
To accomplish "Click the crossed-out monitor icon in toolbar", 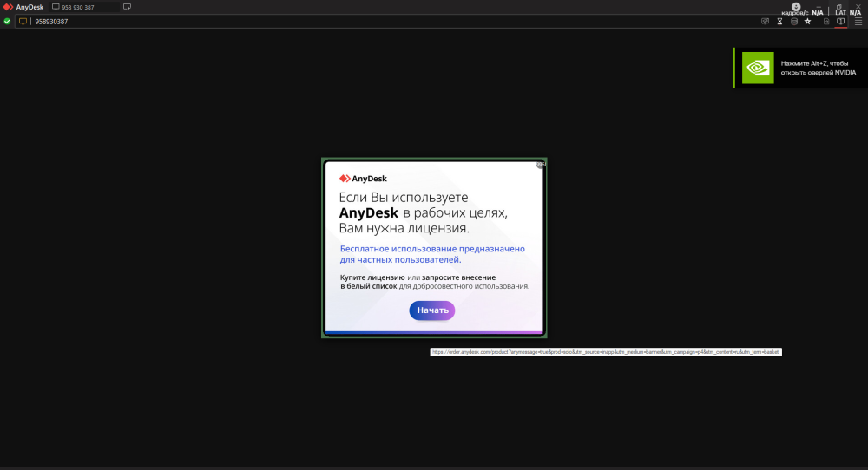I will point(765,22).
